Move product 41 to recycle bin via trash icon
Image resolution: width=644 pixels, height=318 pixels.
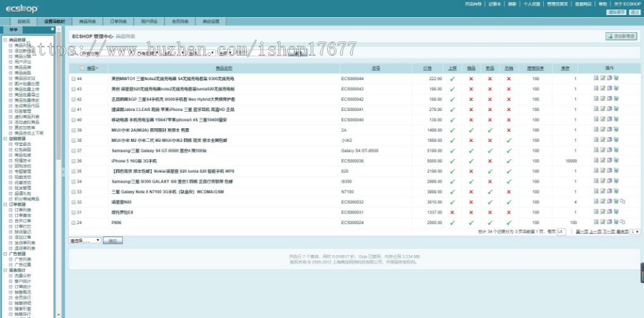(616, 109)
